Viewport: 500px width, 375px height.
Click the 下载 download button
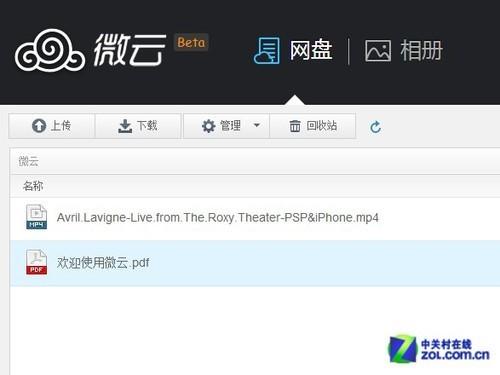point(138,126)
